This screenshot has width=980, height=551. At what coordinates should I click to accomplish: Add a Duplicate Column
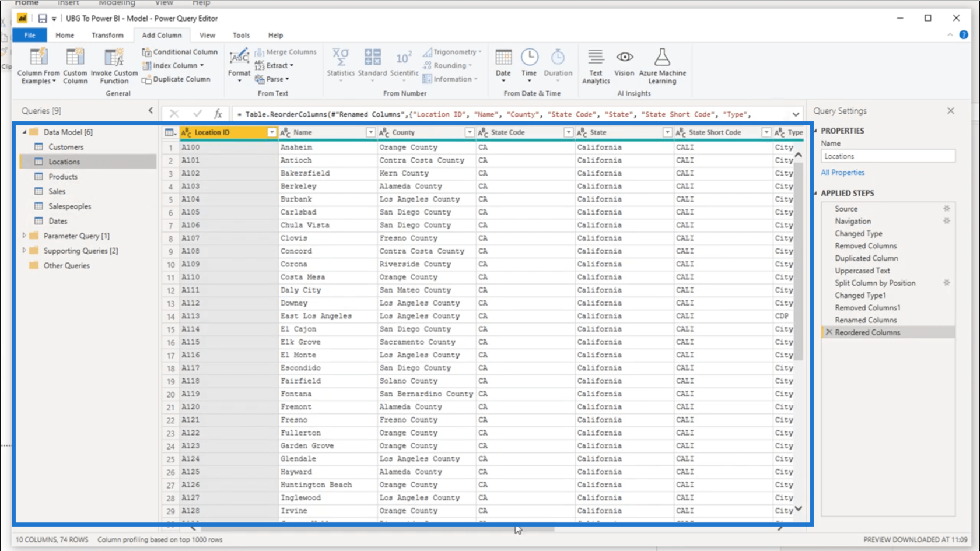[176, 79]
